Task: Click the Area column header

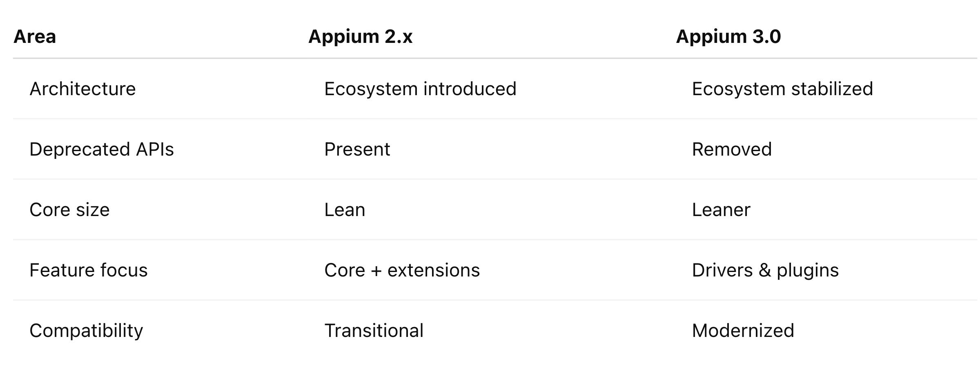Action: pyautogui.click(x=35, y=37)
